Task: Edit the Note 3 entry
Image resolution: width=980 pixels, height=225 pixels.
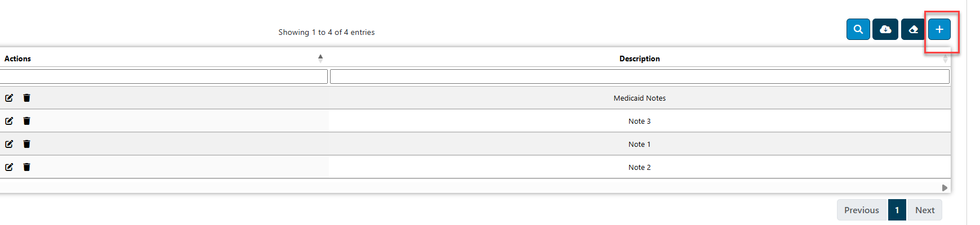Action: click(x=9, y=121)
